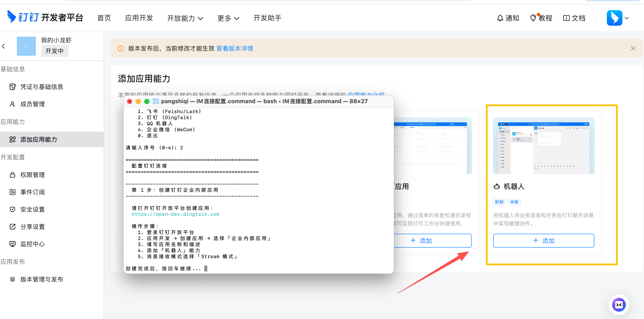Open the account avatar dropdown arrow

click(627, 18)
